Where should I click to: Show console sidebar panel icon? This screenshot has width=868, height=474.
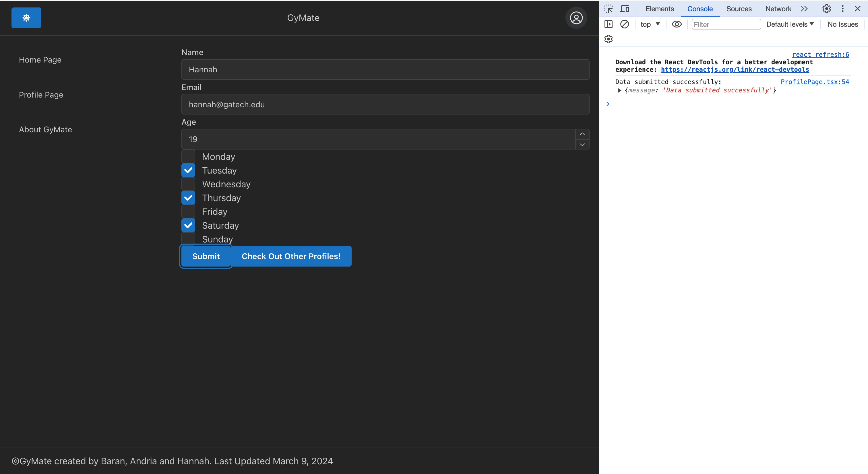[608, 24]
